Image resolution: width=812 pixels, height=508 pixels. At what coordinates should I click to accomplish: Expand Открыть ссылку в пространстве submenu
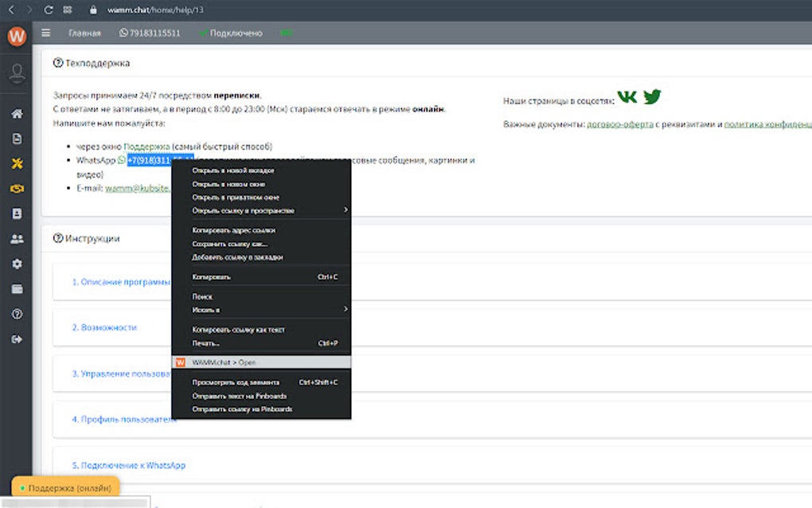(262, 211)
